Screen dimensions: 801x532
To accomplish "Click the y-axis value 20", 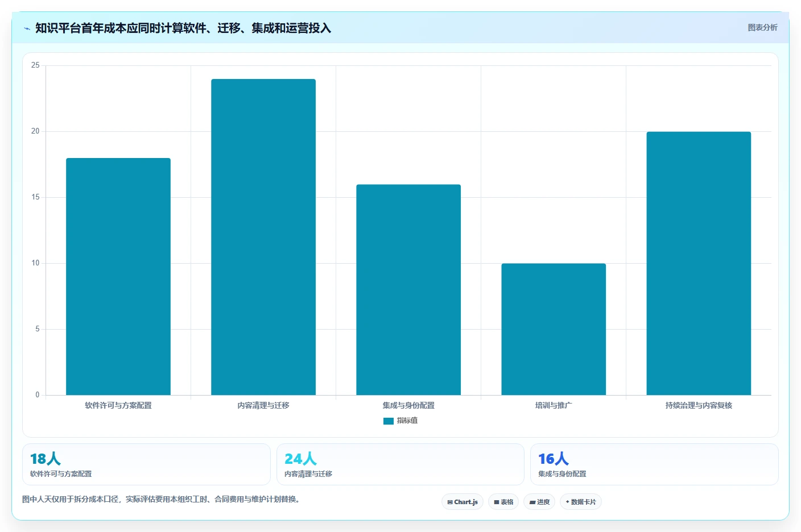I will tap(35, 131).
